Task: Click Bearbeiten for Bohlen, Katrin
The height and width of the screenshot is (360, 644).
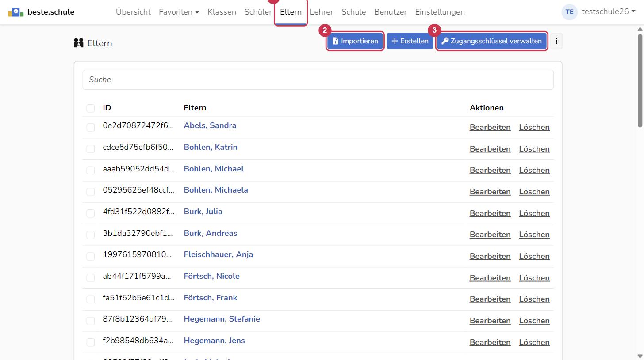Action: click(490, 149)
